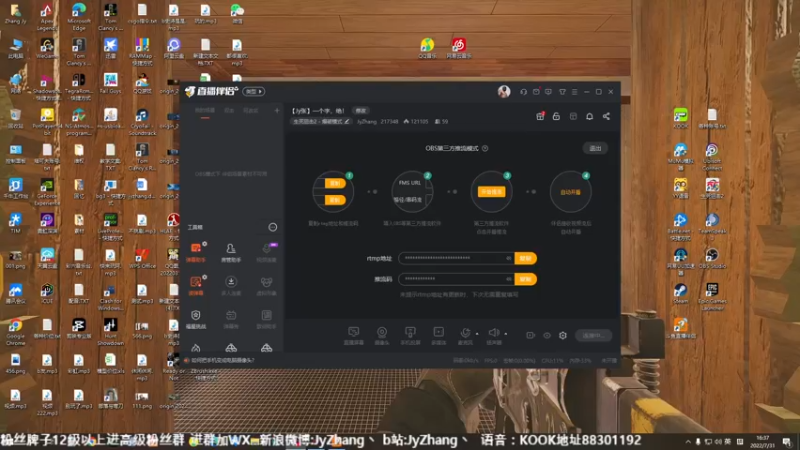Open Epic Games Launcher desktop shortcut

tap(712, 296)
